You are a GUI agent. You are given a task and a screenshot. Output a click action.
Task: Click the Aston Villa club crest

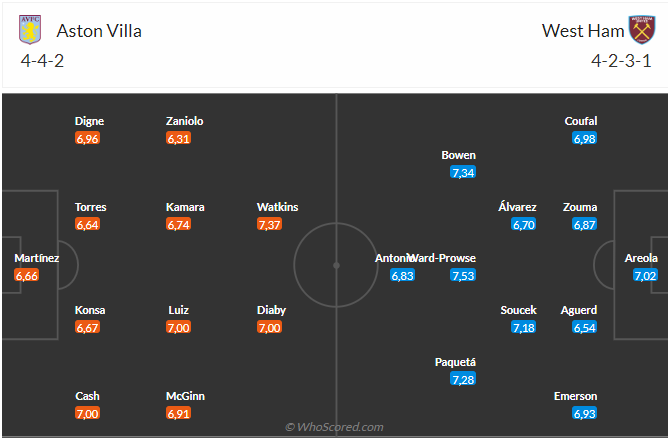click(31, 29)
